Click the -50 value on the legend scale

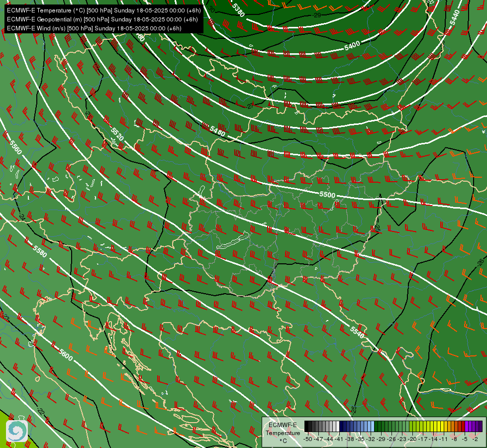(x=308, y=439)
